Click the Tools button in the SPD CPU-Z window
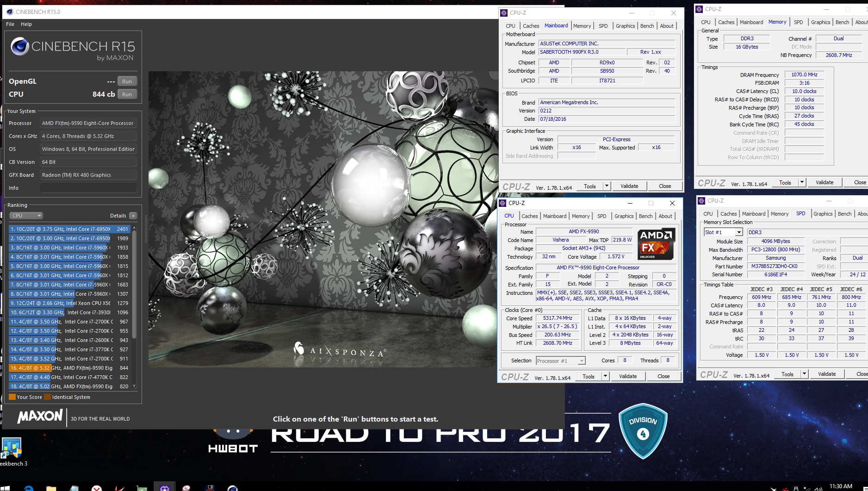The height and width of the screenshot is (491, 868). (x=787, y=374)
